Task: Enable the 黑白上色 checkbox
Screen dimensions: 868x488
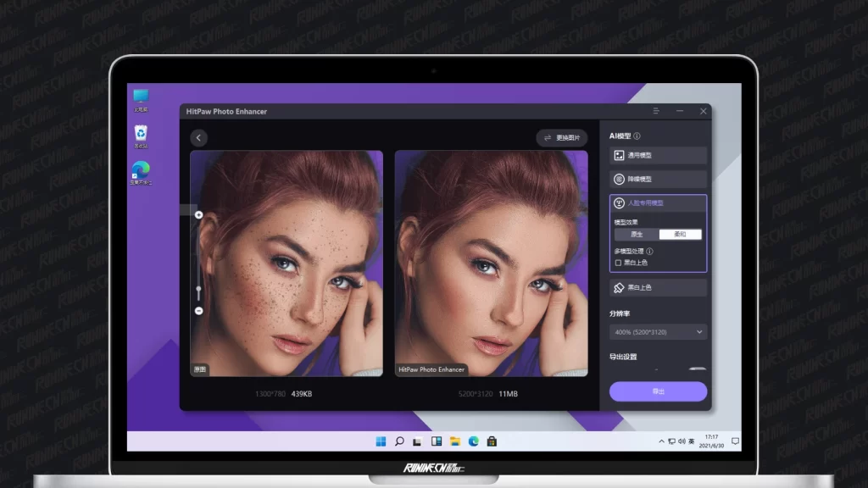Action: pyautogui.click(x=618, y=263)
